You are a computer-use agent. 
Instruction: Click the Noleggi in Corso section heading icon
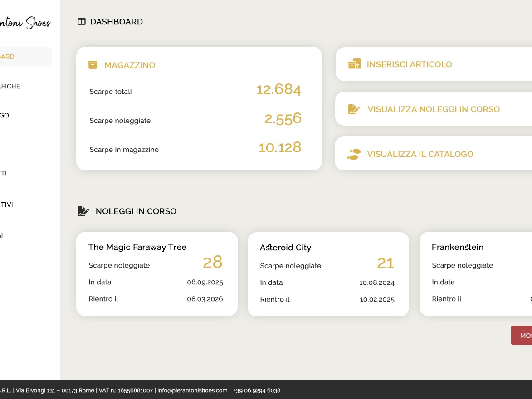coord(83,211)
